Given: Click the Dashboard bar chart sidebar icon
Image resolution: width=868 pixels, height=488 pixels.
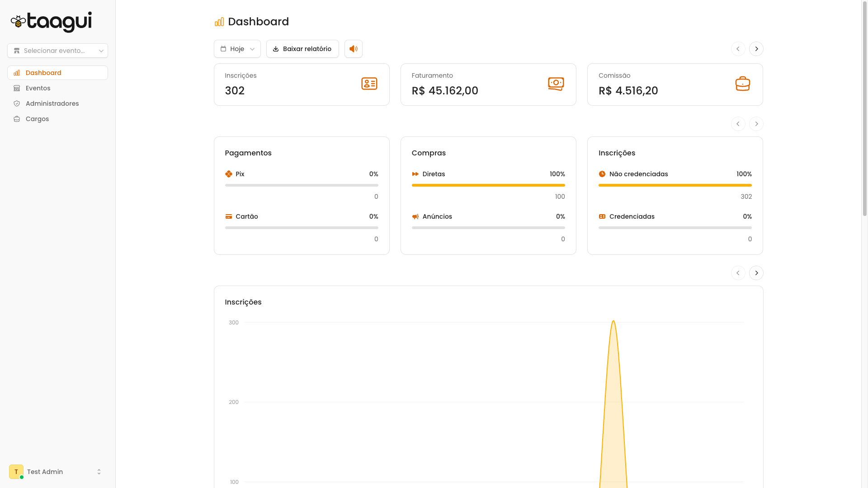Looking at the screenshot, I should 17,73.
